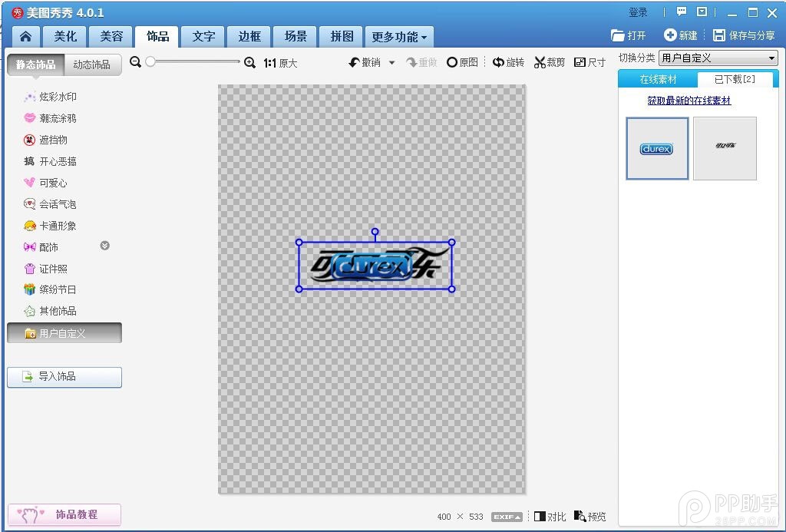Open the Resize (尺寸) tool

(589, 62)
